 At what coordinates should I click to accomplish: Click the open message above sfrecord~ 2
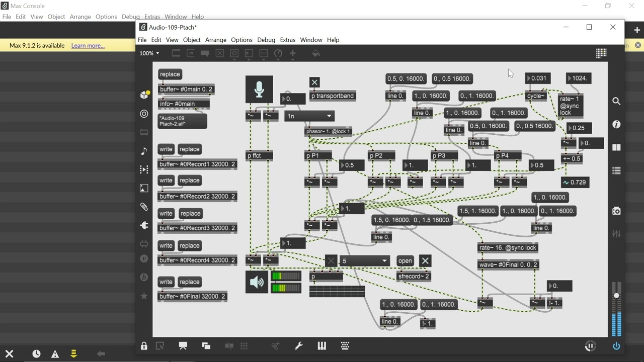point(405,261)
